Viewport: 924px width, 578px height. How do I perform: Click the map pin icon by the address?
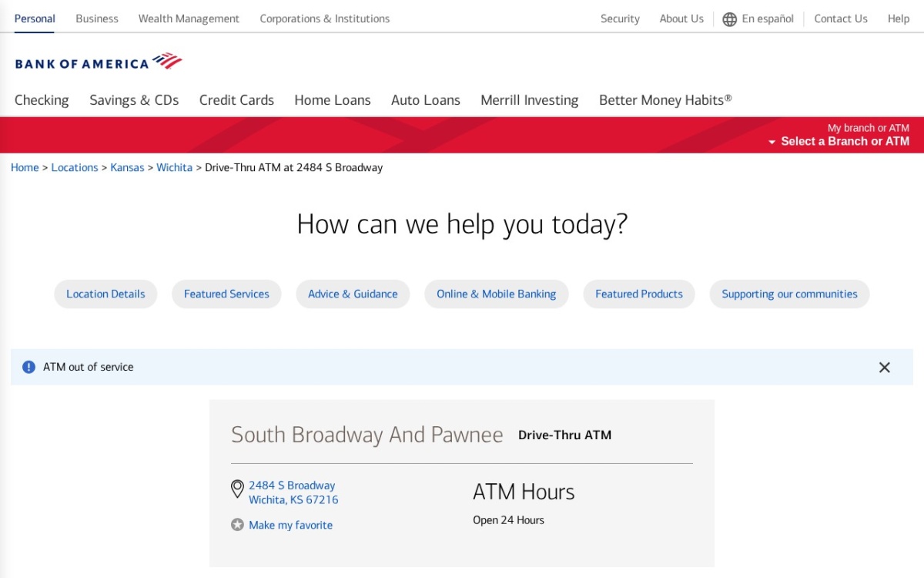(x=237, y=489)
